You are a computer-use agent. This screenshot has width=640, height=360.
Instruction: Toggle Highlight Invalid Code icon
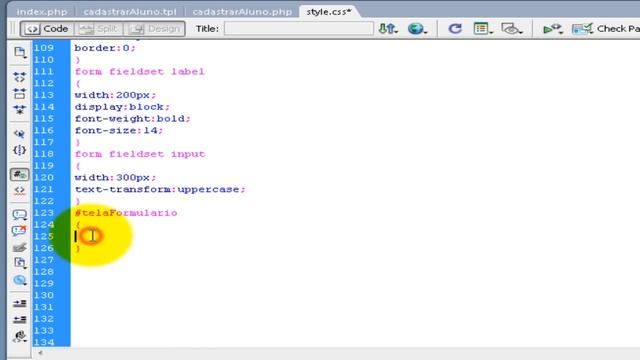coord(19,191)
